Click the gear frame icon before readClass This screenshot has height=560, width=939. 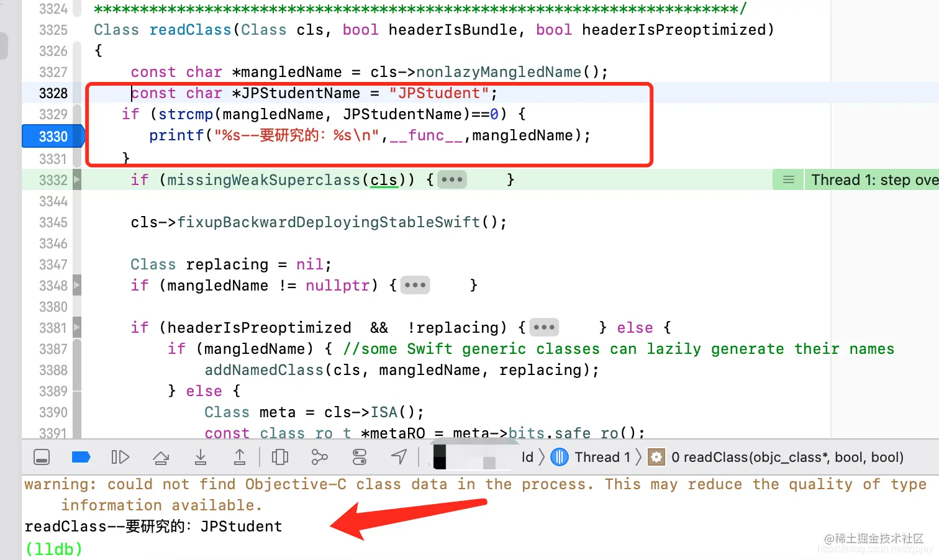[656, 458]
